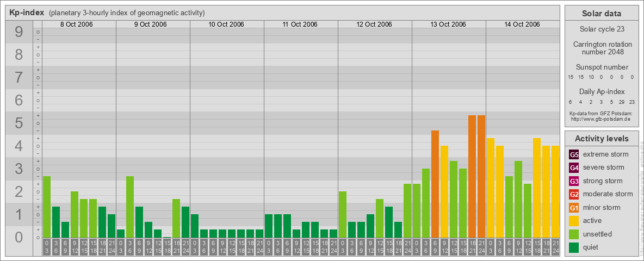
Task: Click the 'Kp-data from GFZ Potsdam:' text
Action: tap(601, 114)
